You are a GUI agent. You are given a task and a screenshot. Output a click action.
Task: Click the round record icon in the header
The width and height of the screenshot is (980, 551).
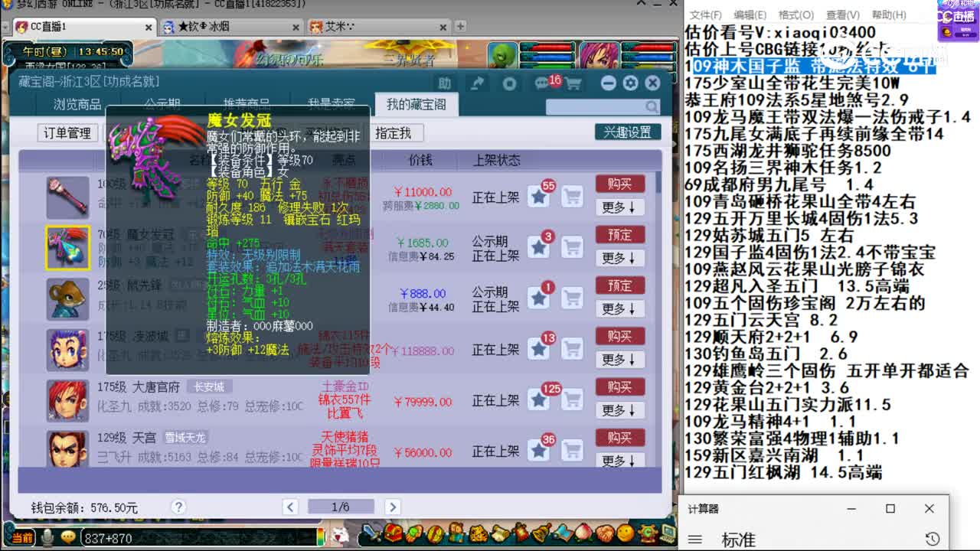tap(509, 83)
